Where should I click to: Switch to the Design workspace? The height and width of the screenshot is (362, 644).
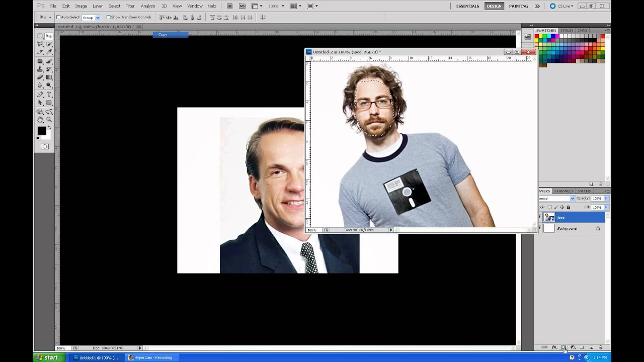coord(494,6)
